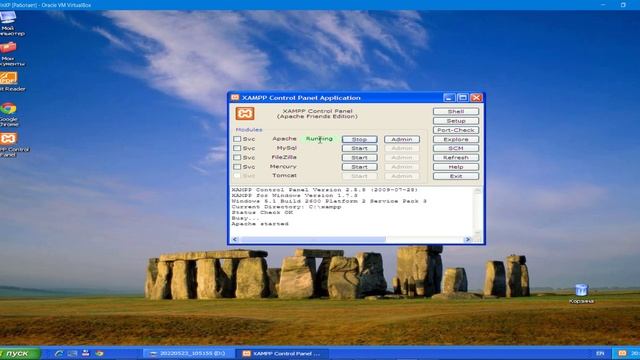Click the log's horizontal scrollbar thumb

pos(312,239)
